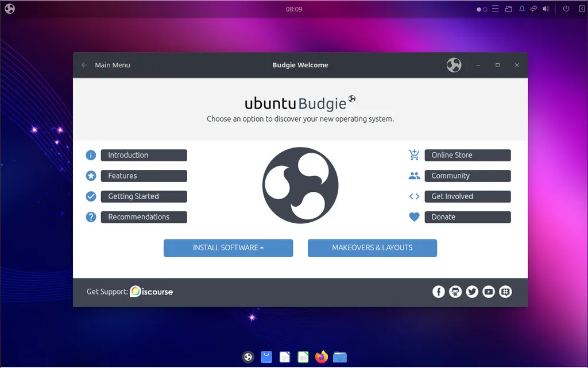Open the Getting Started page
588x368 pixels.
click(x=144, y=196)
